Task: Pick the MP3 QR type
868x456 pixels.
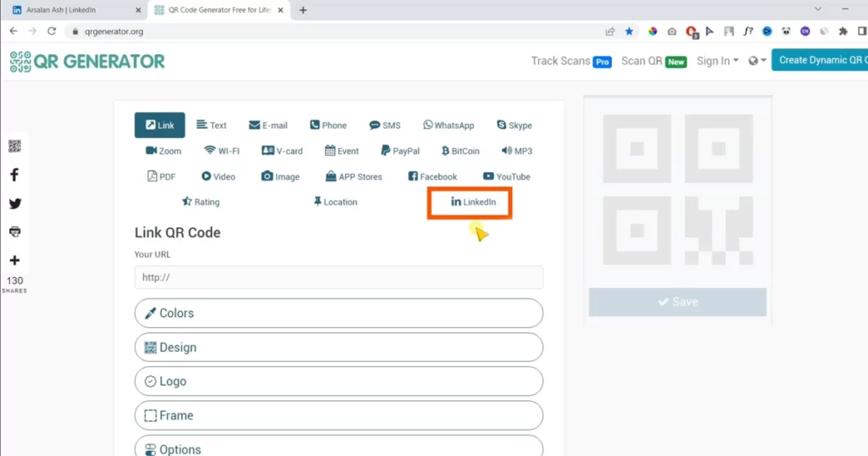Action: pyautogui.click(x=516, y=151)
